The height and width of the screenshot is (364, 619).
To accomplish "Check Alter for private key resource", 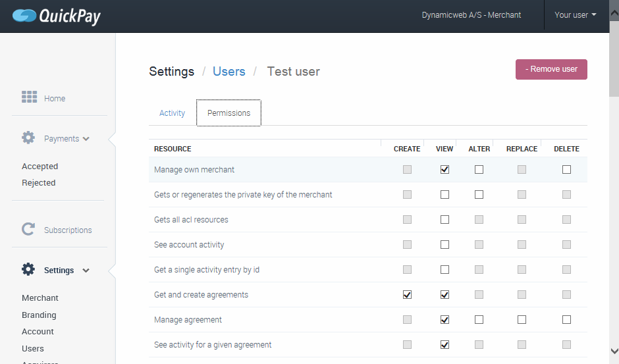I will pos(479,195).
